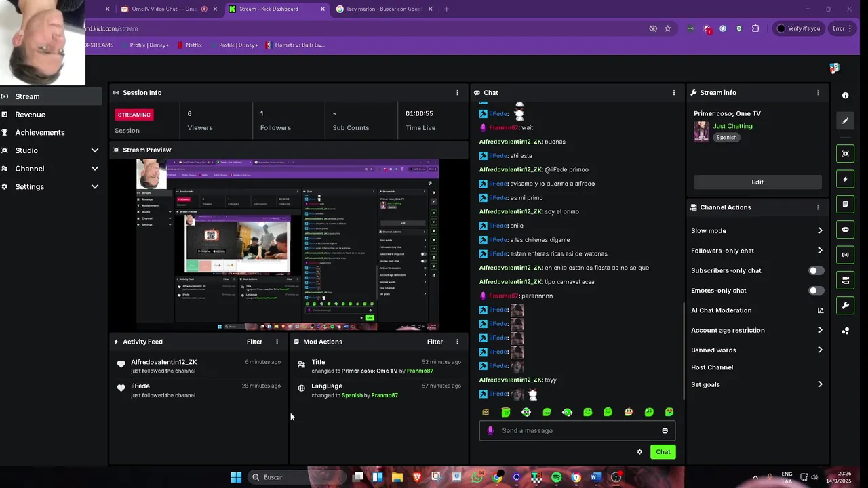Click Host Channel action
868x488 pixels.
point(712,367)
